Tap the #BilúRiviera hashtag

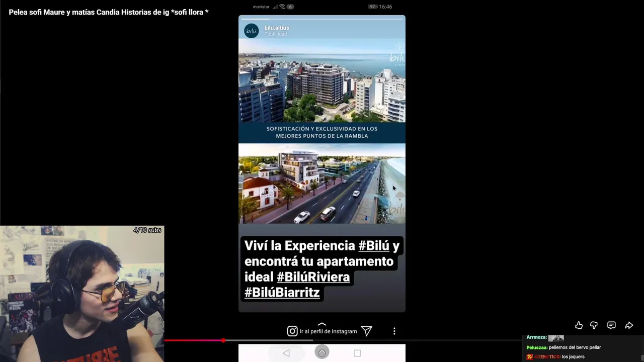(313, 277)
